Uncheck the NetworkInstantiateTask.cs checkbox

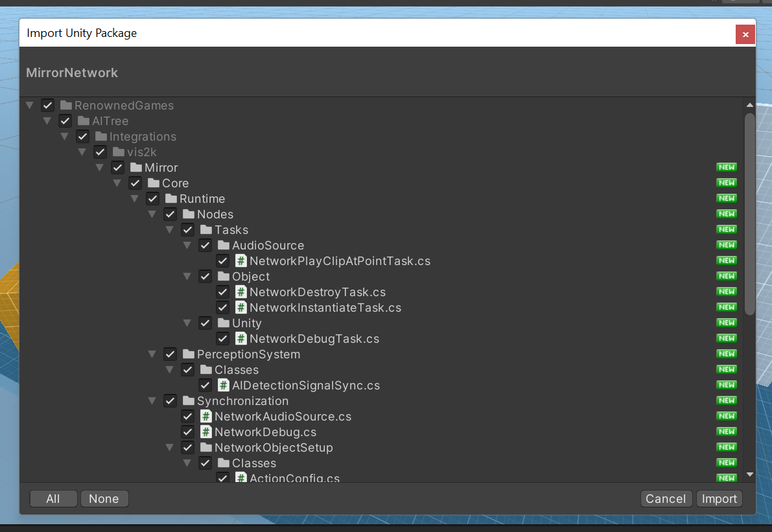(x=222, y=308)
